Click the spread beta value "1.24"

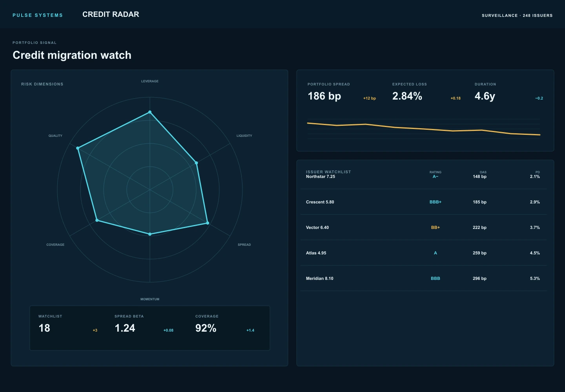pyautogui.click(x=125, y=328)
